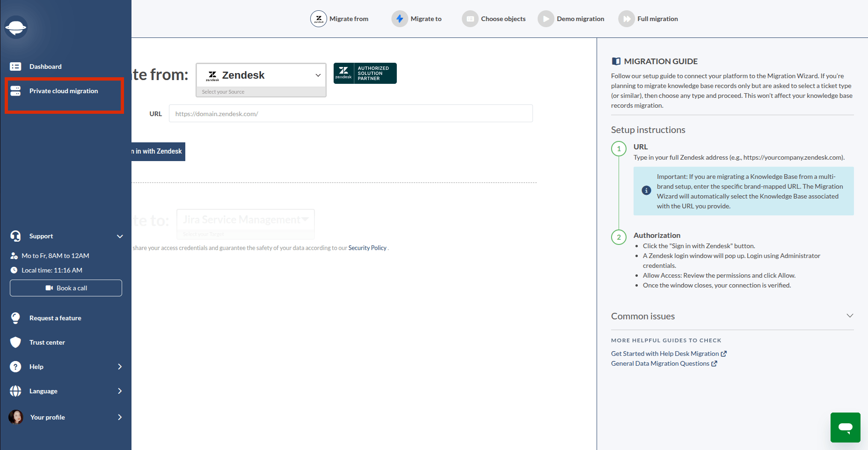Open Private cloud migration menu item
The image size is (868, 450).
pyautogui.click(x=64, y=91)
